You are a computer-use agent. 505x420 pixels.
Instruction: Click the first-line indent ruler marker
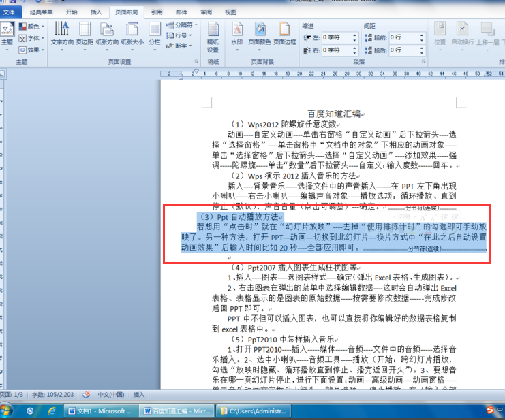[196, 71]
